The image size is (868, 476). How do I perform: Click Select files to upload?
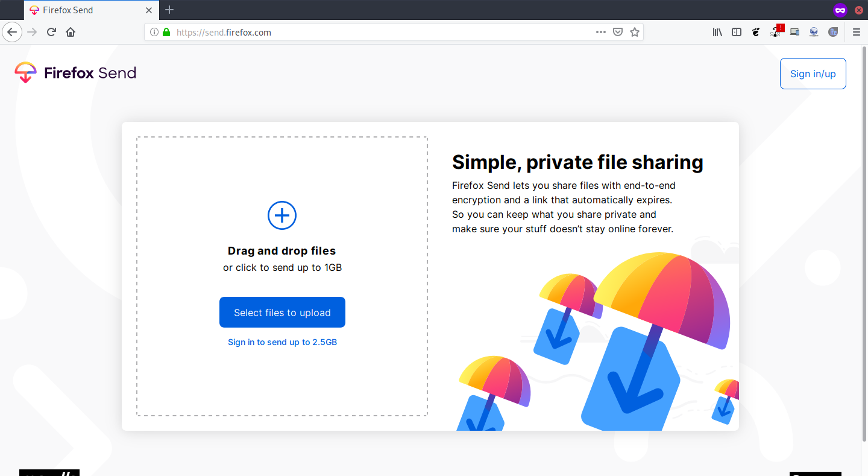click(x=281, y=312)
